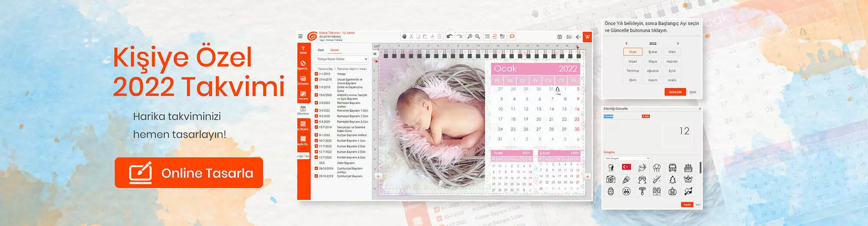868x226 pixels.
Task: Click the Kaydet save button
Action: 687,205
